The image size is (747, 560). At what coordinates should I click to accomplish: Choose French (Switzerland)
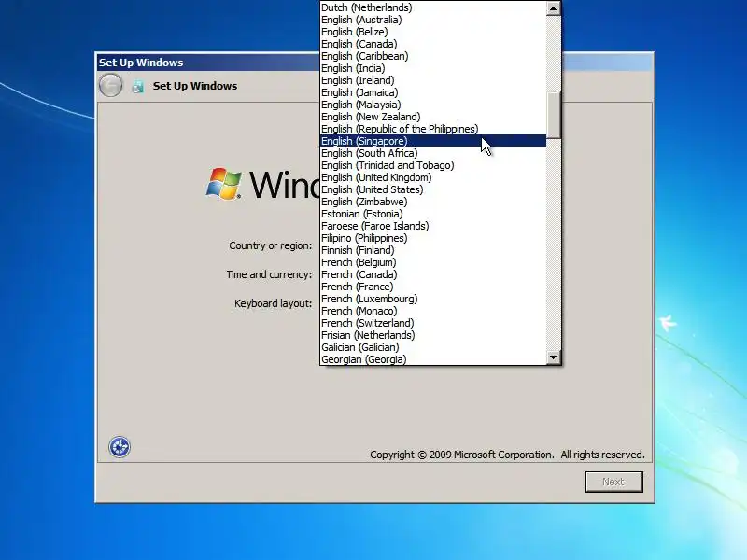(x=432, y=323)
